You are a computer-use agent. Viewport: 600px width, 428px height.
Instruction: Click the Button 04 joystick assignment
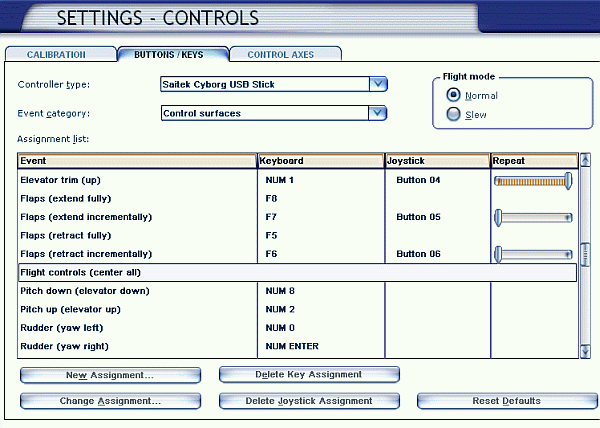pyautogui.click(x=418, y=180)
